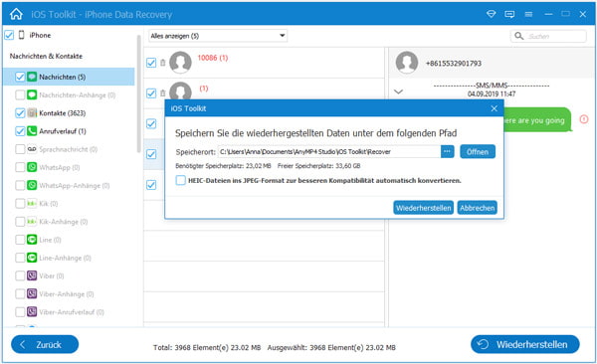597x364 pixels.
Task: Click the Zurück back button
Action: (45, 344)
